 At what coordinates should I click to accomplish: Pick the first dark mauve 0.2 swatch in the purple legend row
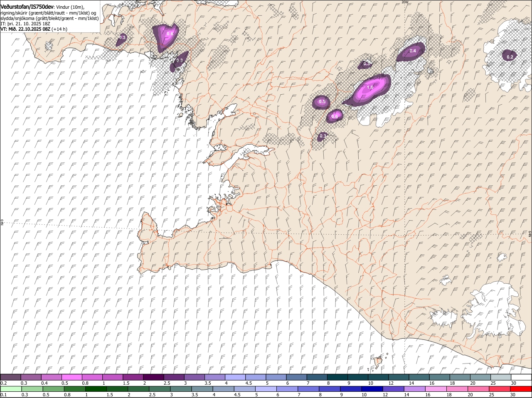point(10,377)
